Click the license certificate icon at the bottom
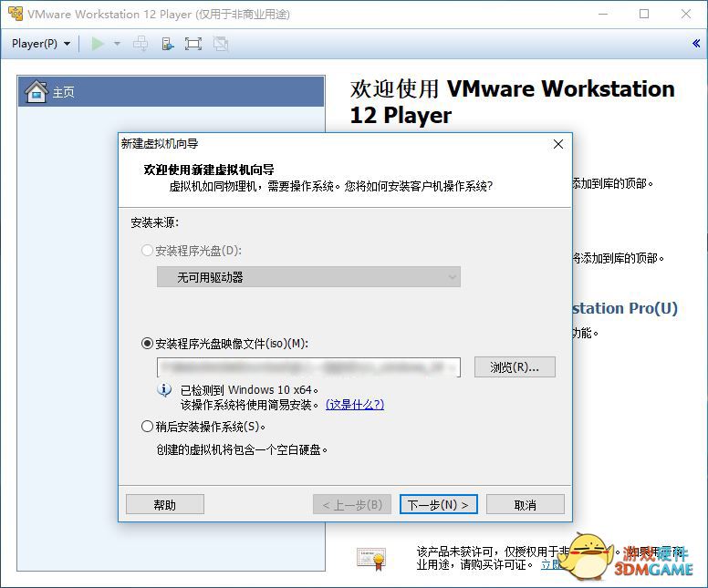Screen dimensions: 708x588 [371, 559]
